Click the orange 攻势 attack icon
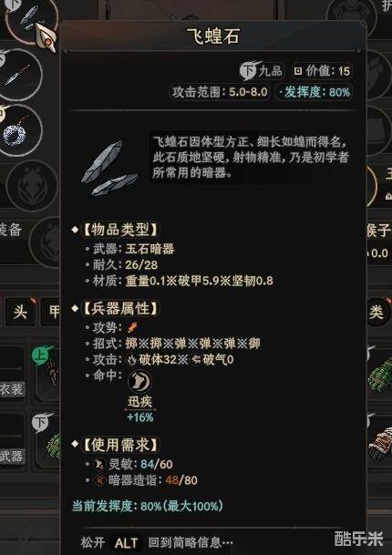392x555 pixels. [132, 327]
